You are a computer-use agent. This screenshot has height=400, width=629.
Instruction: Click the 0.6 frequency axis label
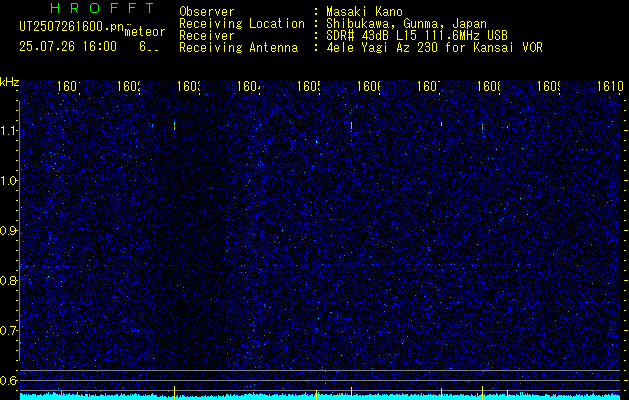pos(8,380)
